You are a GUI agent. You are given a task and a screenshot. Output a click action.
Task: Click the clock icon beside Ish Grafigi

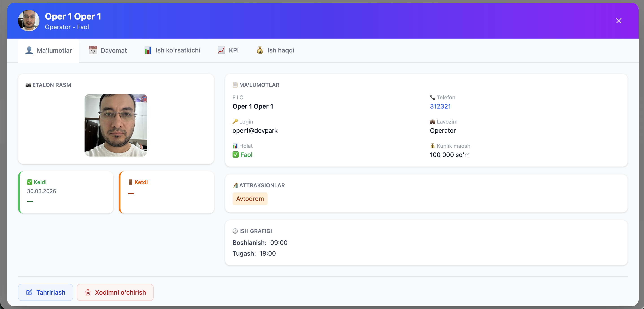click(235, 231)
